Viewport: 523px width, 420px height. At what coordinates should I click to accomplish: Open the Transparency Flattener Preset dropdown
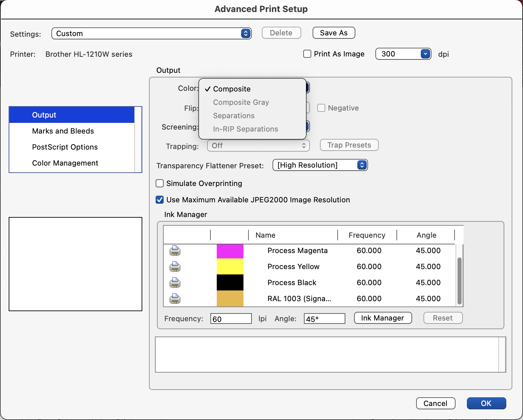point(320,165)
